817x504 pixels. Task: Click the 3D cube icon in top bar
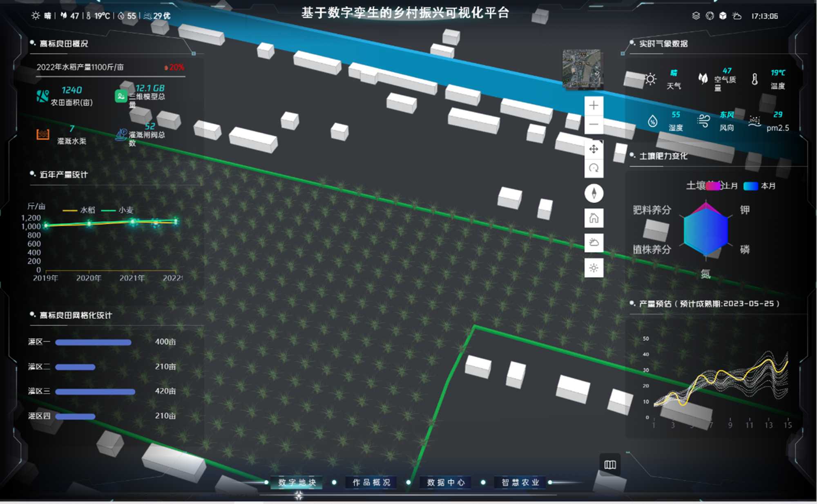point(723,16)
